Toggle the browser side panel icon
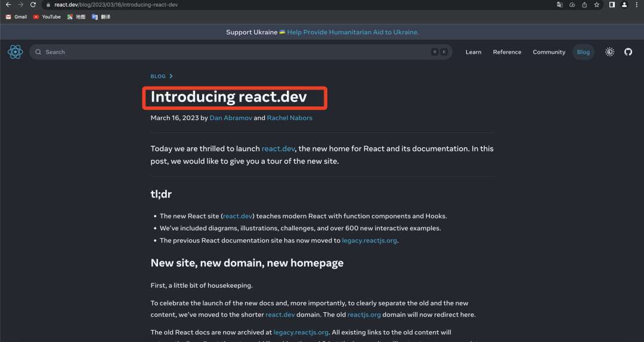644x342 pixels. coord(612,5)
